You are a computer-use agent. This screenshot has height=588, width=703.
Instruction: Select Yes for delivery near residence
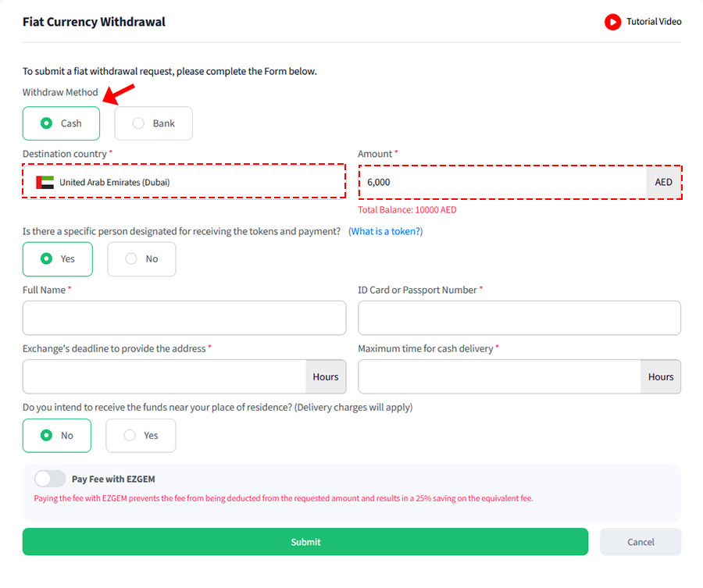(141, 436)
